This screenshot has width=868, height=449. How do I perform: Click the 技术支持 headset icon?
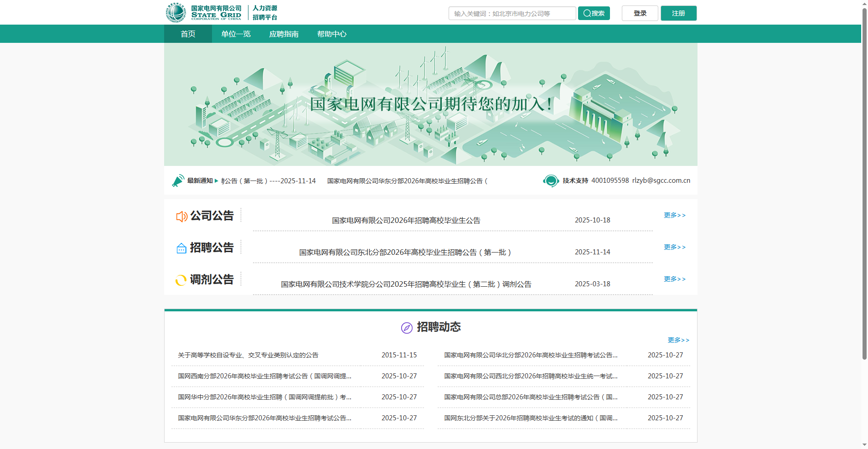tap(551, 181)
